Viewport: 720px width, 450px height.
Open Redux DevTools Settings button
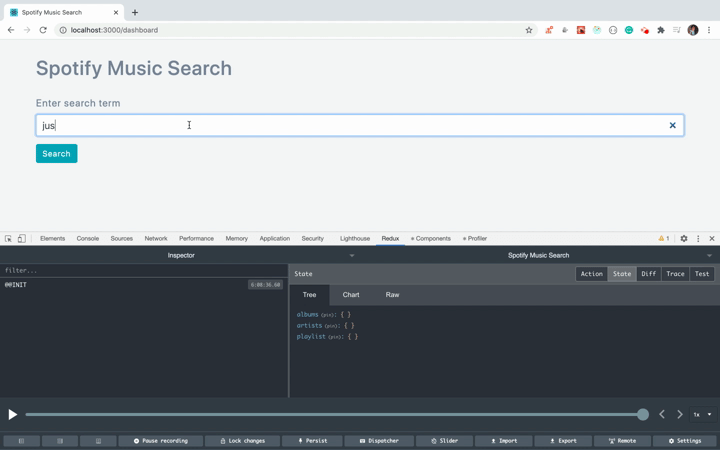pyautogui.click(x=685, y=441)
